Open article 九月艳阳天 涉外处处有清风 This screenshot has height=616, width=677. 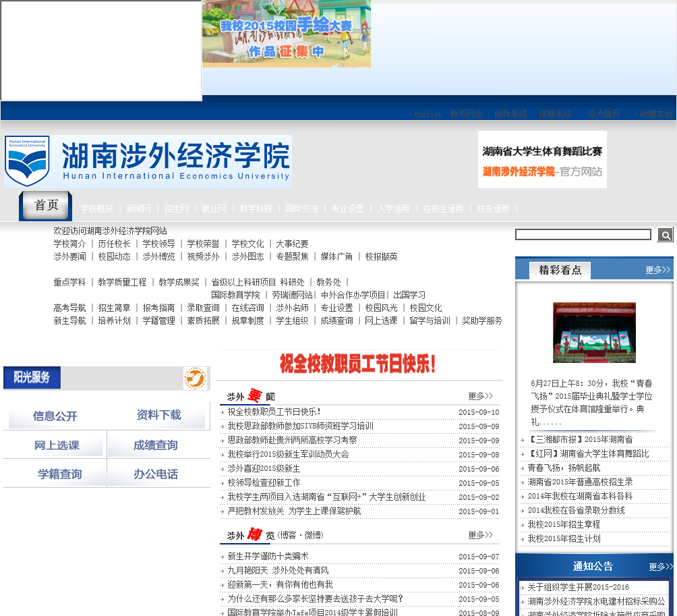(x=278, y=571)
